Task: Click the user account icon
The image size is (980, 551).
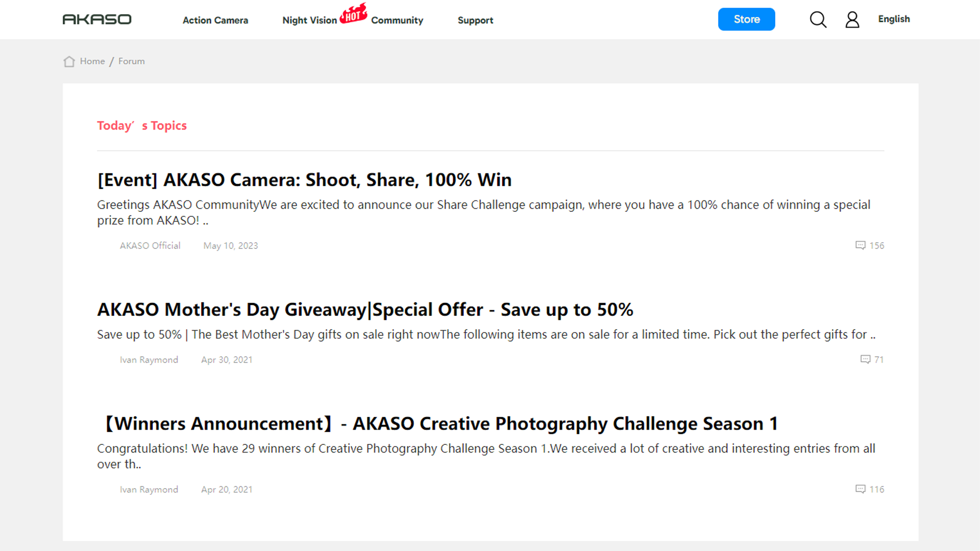Action: [x=852, y=20]
